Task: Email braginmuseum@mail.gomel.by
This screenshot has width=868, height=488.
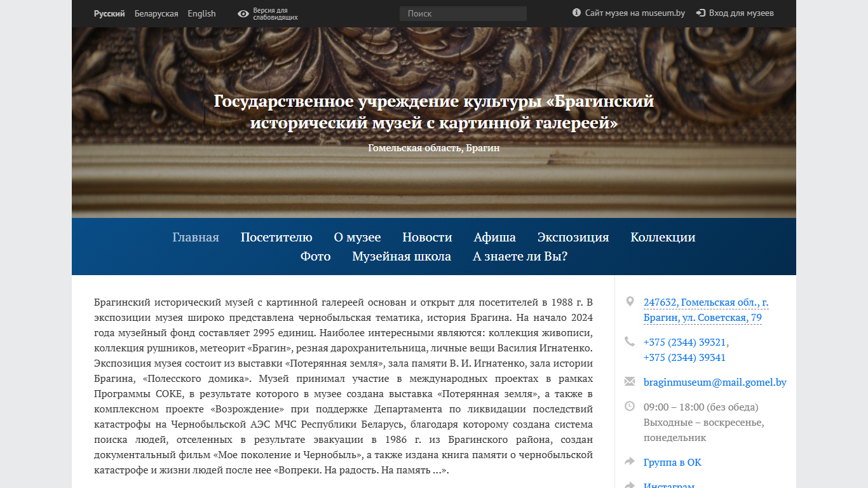Action: coord(715,382)
